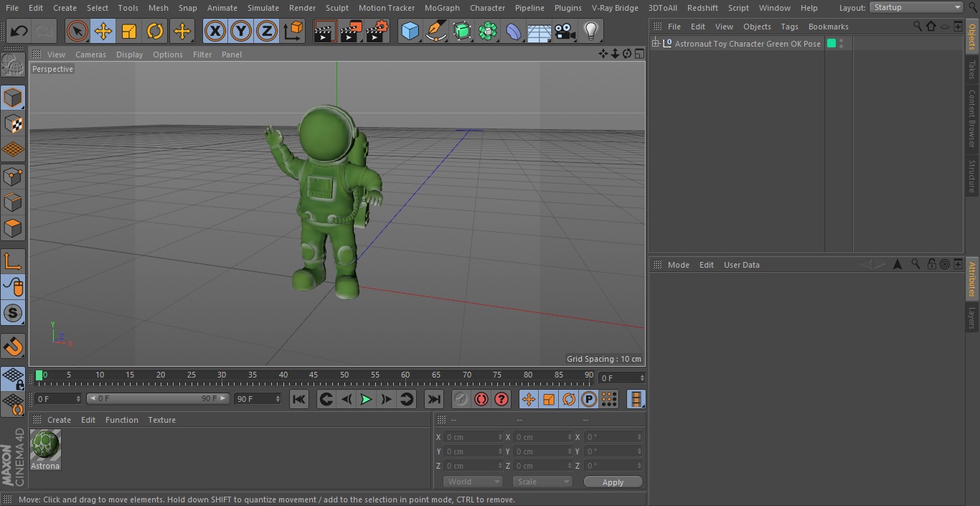The width and height of the screenshot is (980, 506).
Task: Open Attributes Mode menu
Action: tap(678, 265)
